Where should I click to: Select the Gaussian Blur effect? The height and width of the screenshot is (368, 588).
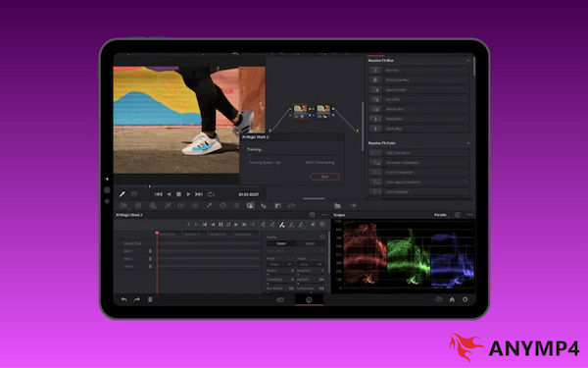coord(418,89)
